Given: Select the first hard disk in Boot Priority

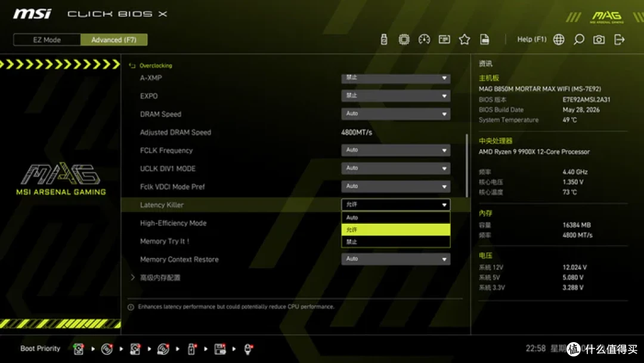Looking at the screenshot, I should [x=79, y=349].
